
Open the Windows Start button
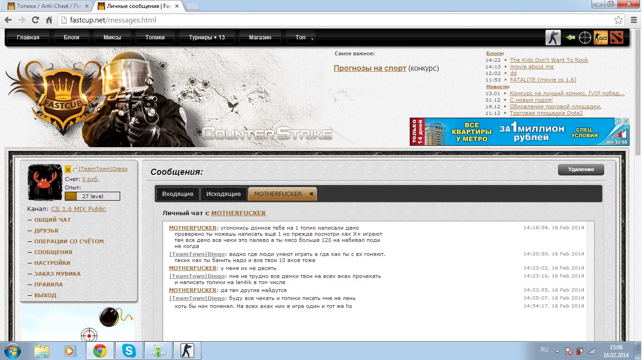[11, 350]
